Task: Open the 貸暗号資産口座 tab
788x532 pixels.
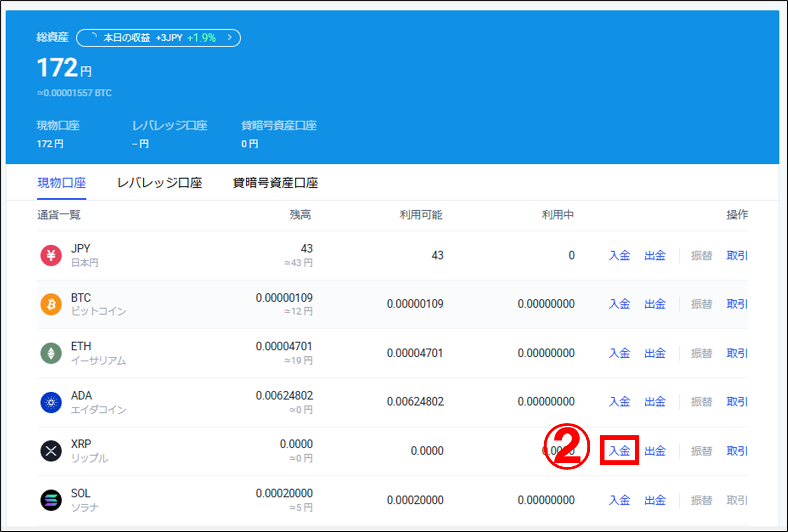Action: 275,183
